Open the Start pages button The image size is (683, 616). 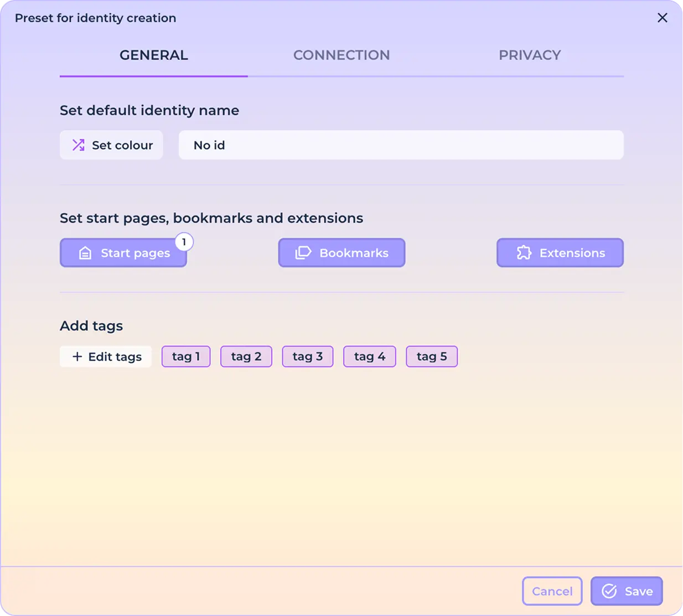[123, 253]
